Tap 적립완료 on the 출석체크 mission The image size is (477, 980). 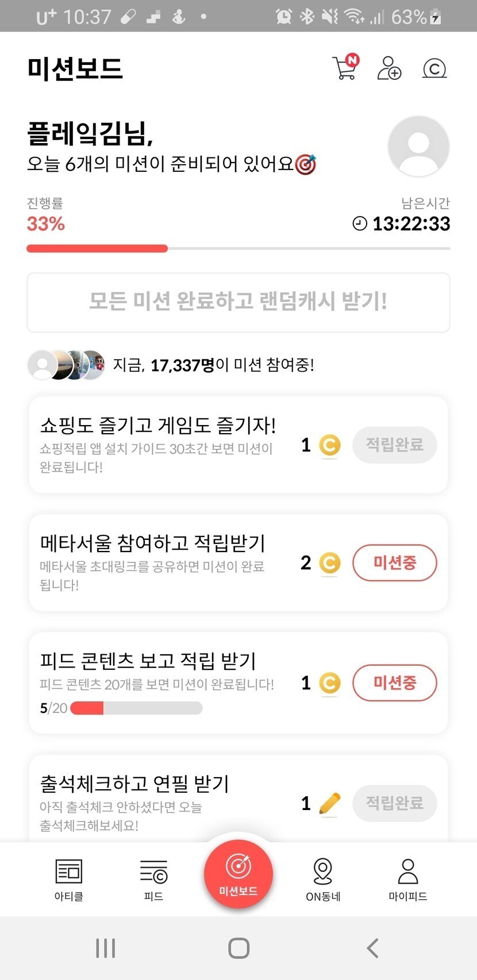tap(394, 802)
